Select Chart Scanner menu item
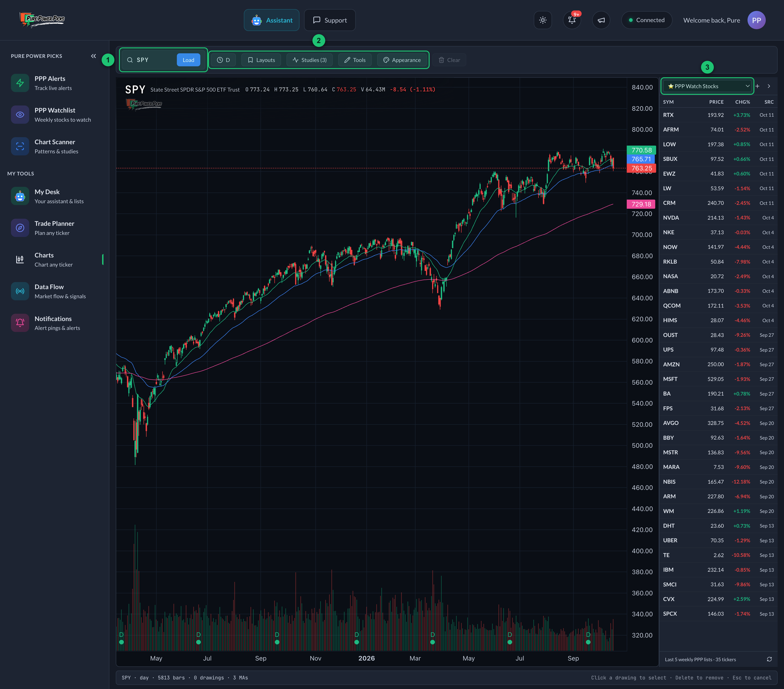The width and height of the screenshot is (784, 689). point(55,146)
